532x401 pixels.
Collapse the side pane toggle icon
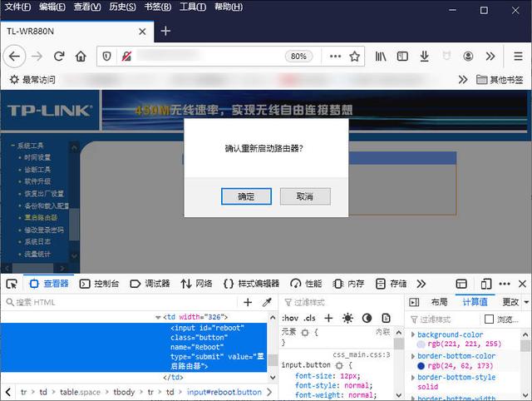[x=414, y=302]
